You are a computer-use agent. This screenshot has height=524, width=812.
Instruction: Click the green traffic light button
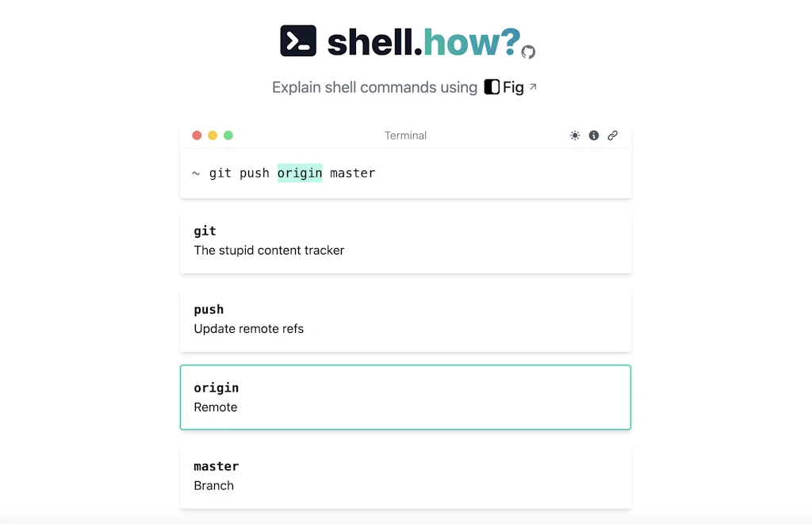(228, 136)
